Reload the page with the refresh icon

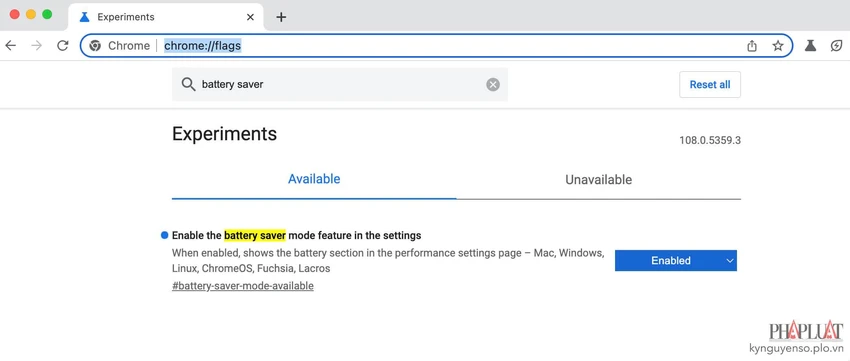coord(63,46)
